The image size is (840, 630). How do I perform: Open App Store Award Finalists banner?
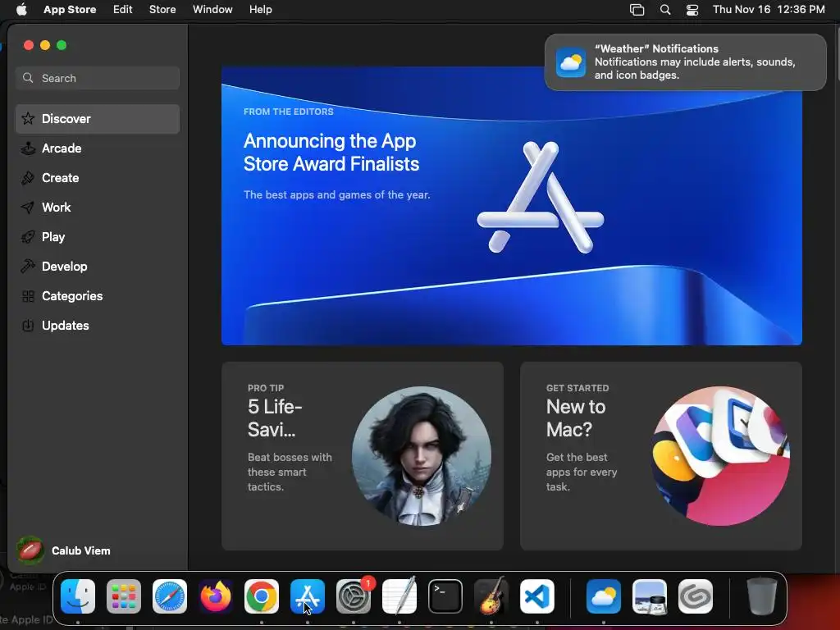pos(512,206)
